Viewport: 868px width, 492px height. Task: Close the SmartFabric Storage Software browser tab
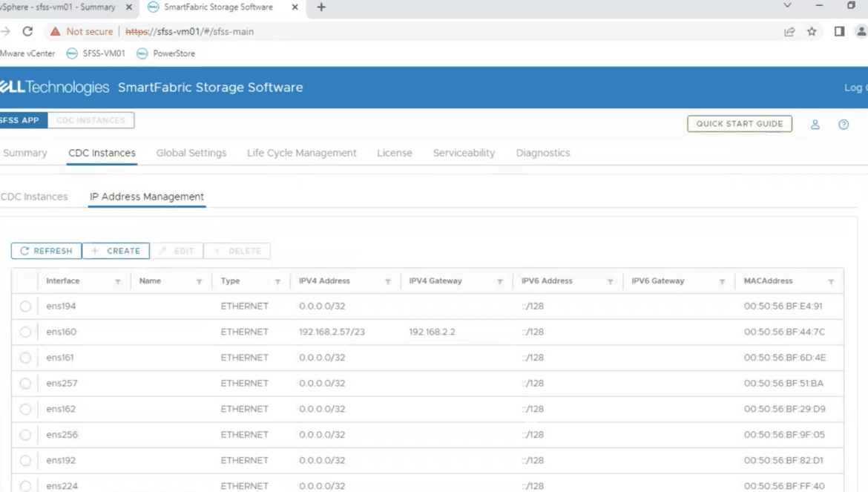(295, 7)
